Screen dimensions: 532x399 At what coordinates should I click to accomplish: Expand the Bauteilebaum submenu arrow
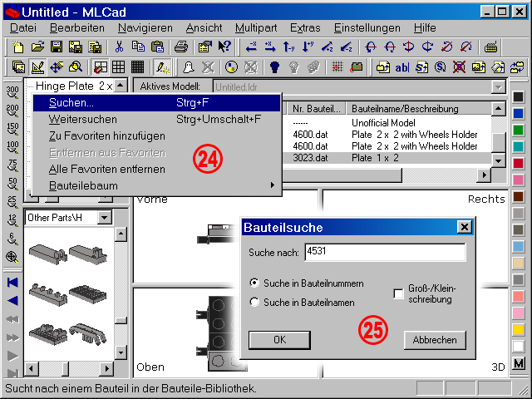[272, 185]
